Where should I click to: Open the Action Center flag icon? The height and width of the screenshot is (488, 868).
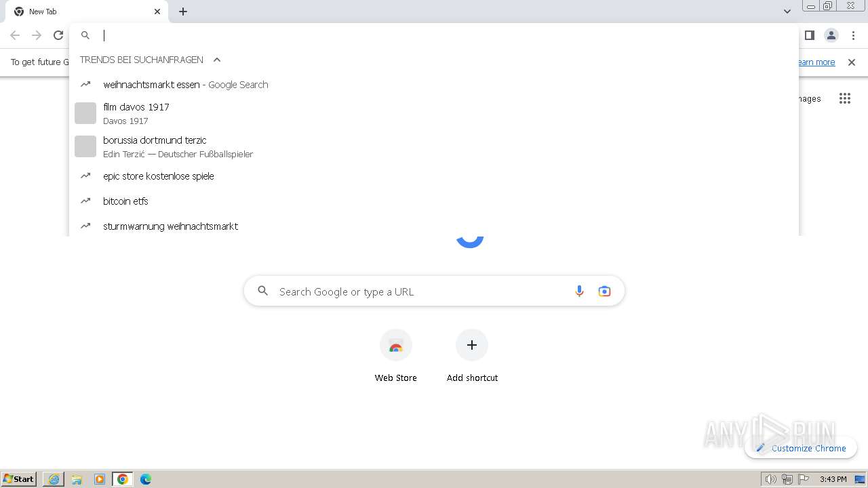[x=804, y=479]
